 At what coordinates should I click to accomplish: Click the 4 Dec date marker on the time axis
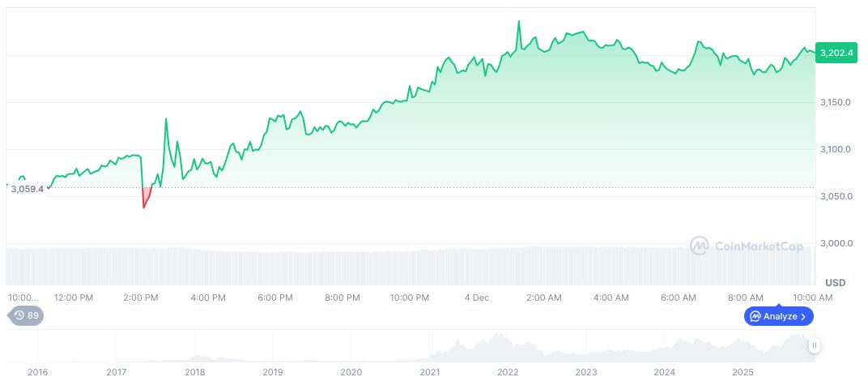pyautogui.click(x=477, y=298)
